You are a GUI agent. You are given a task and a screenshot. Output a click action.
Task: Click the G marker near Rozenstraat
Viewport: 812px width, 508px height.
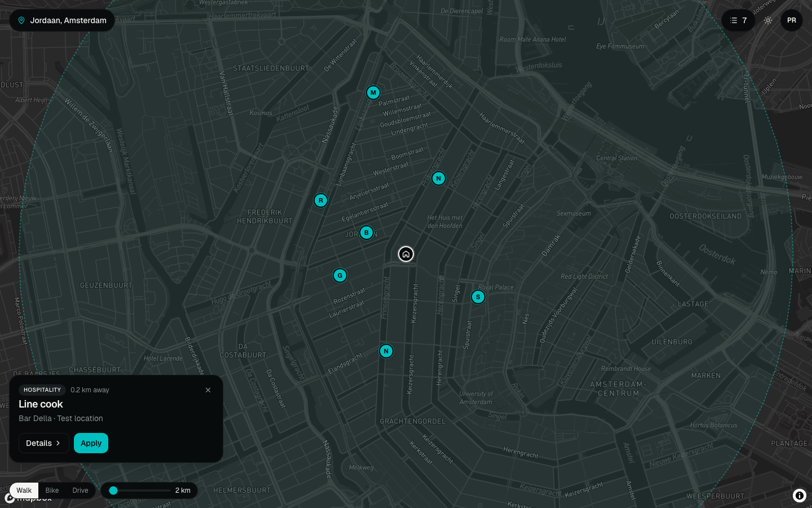click(340, 275)
